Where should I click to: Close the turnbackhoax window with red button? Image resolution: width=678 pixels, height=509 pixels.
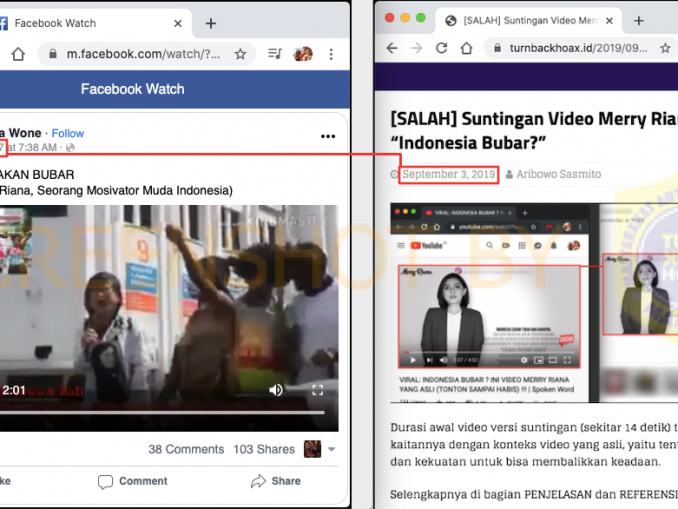[390, 18]
